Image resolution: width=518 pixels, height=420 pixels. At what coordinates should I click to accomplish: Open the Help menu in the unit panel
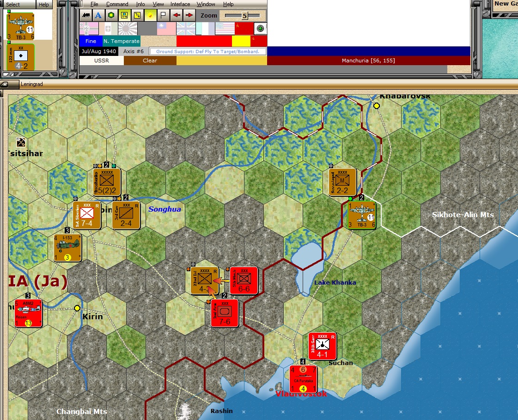tap(43, 4)
